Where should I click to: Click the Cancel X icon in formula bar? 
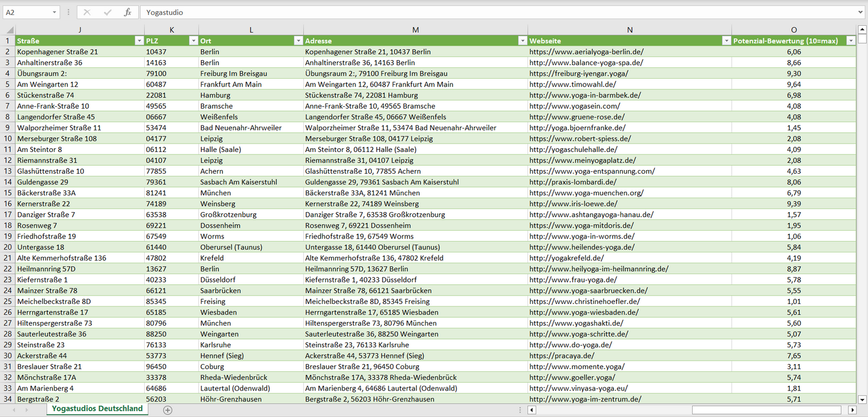(87, 12)
